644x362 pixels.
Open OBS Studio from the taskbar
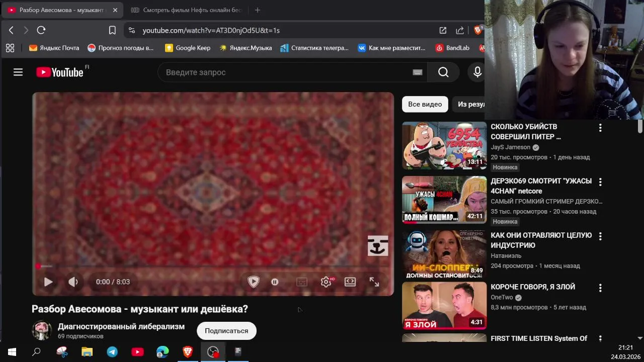click(x=213, y=352)
